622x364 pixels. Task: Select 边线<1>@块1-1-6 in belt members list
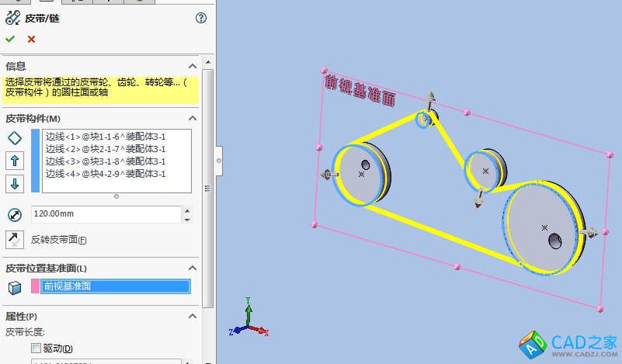[x=105, y=136]
